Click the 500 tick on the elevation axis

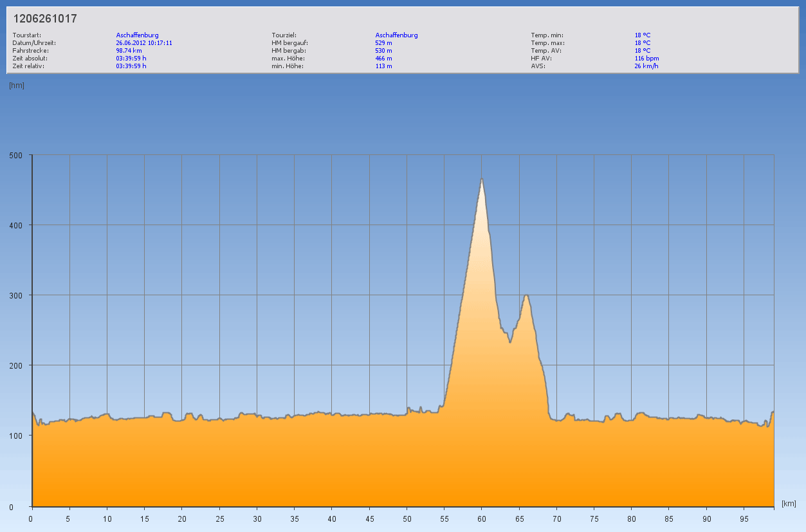coord(15,155)
